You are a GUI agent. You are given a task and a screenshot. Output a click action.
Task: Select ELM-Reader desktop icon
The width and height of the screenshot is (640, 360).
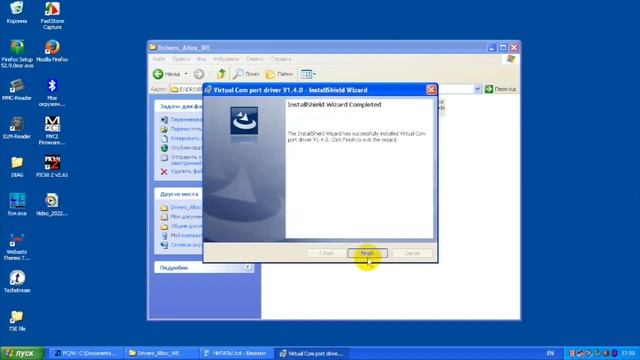click(x=17, y=128)
